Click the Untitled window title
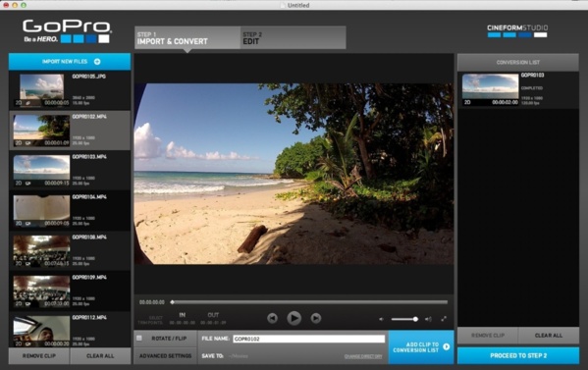The width and height of the screenshot is (588, 370). click(298, 5)
